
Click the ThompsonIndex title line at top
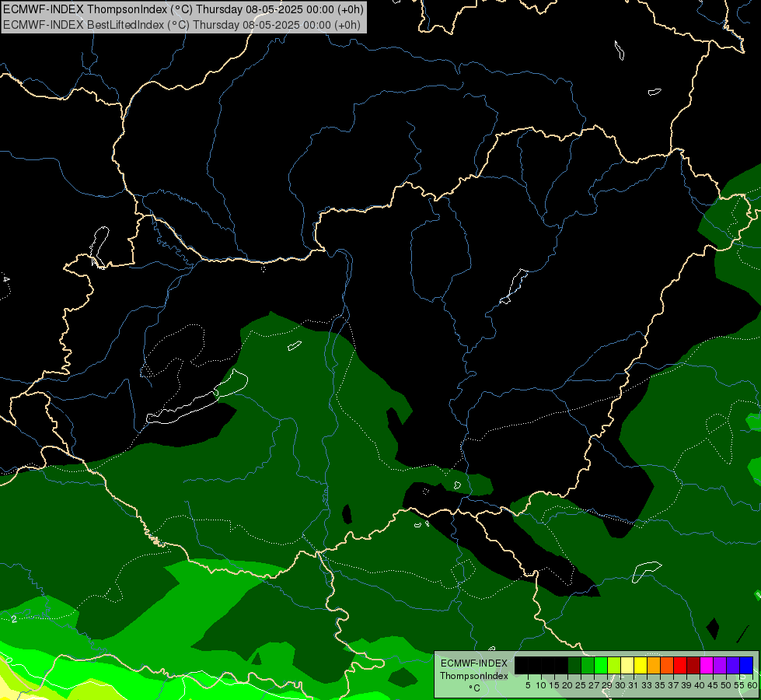[x=183, y=9]
